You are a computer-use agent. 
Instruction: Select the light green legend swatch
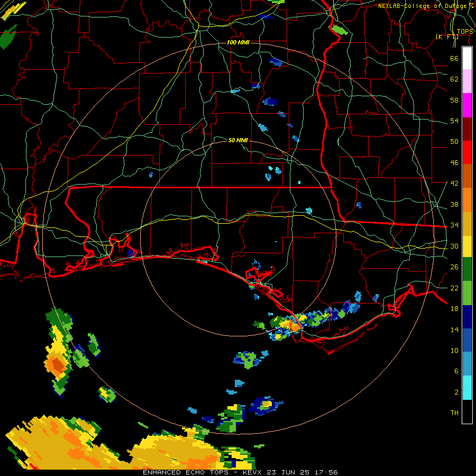pos(467,293)
